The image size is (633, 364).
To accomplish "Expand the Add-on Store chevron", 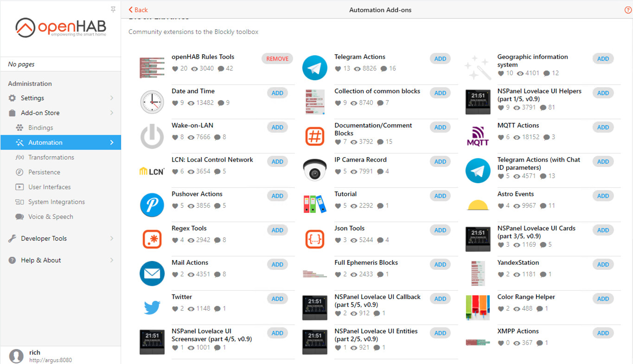I will click(x=112, y=113).
